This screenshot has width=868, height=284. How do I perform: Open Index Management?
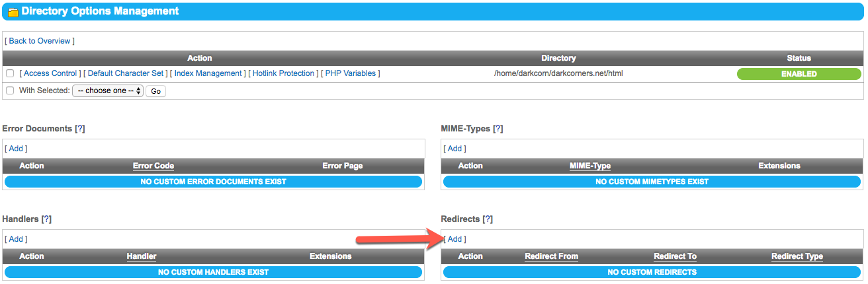pos(208,73)
